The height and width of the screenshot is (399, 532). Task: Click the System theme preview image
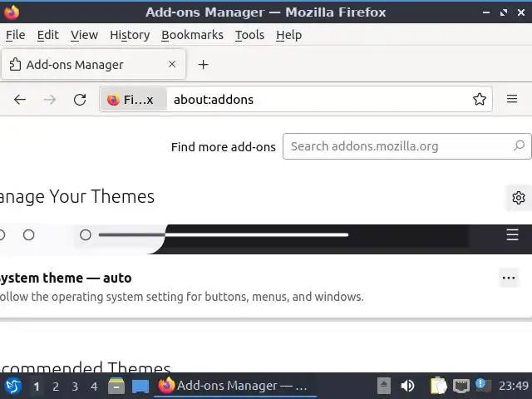pos(265,239)
